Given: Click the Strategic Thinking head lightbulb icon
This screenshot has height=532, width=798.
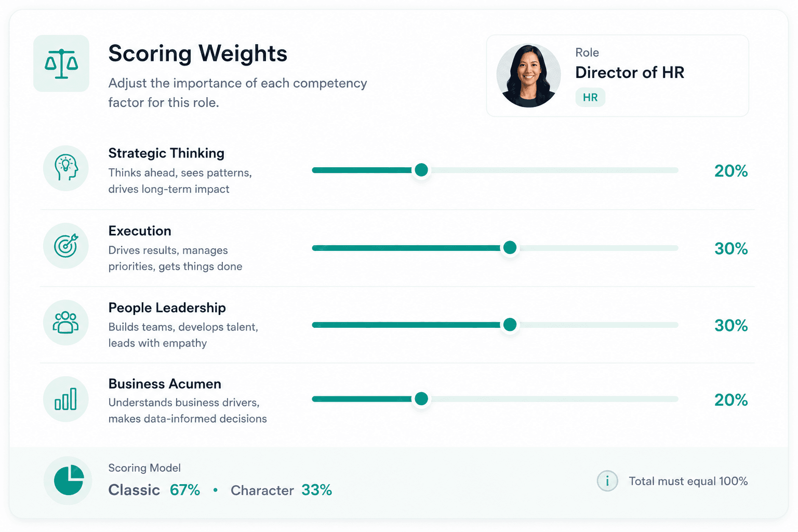Looking at the screenshot, I should 66,168.
